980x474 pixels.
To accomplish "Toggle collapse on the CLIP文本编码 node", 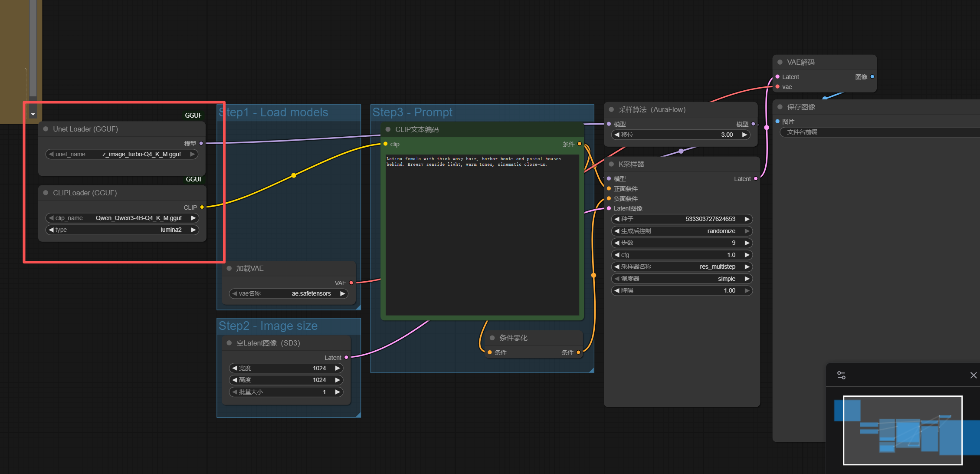I will pos(388,129).
